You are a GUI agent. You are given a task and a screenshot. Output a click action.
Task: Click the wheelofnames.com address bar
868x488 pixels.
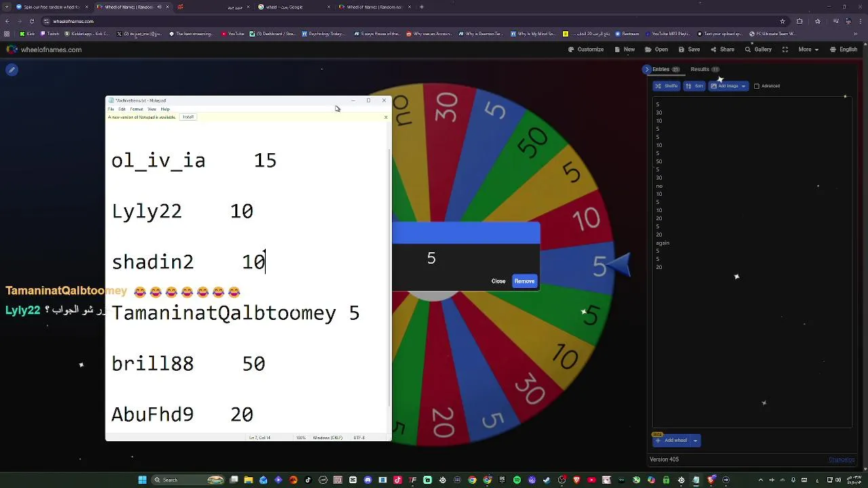tap(407, 21)
